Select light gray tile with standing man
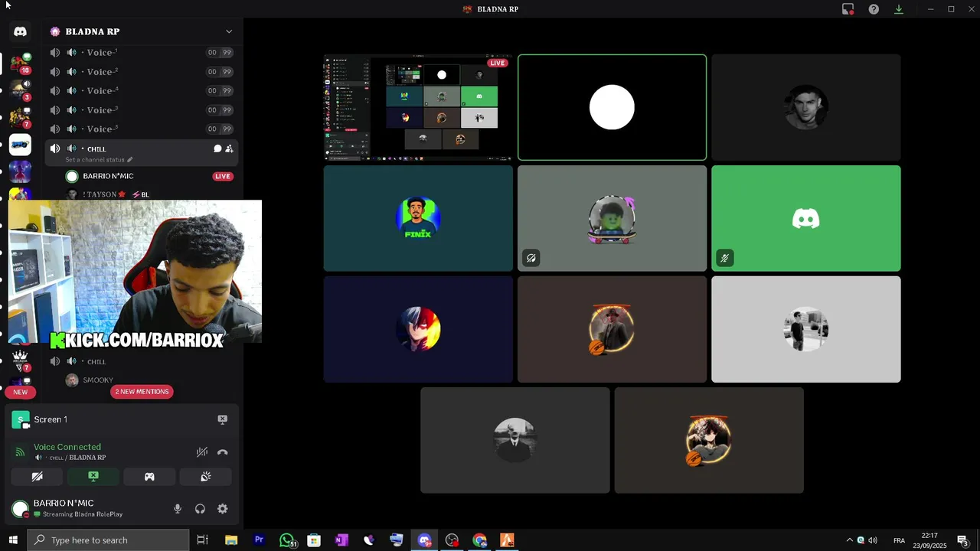The image size is (980, 551). pyautogui.click(x=805, y=329)
